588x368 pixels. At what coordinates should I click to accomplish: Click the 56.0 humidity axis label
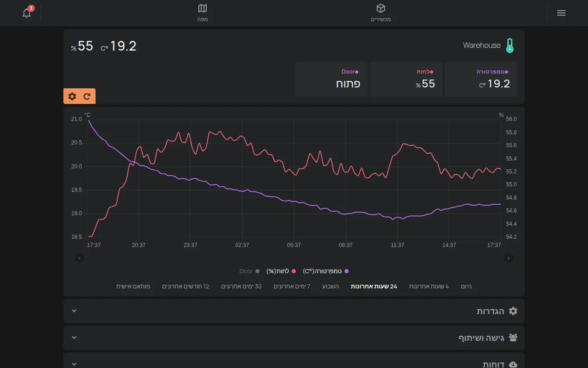tap(511, 119)
